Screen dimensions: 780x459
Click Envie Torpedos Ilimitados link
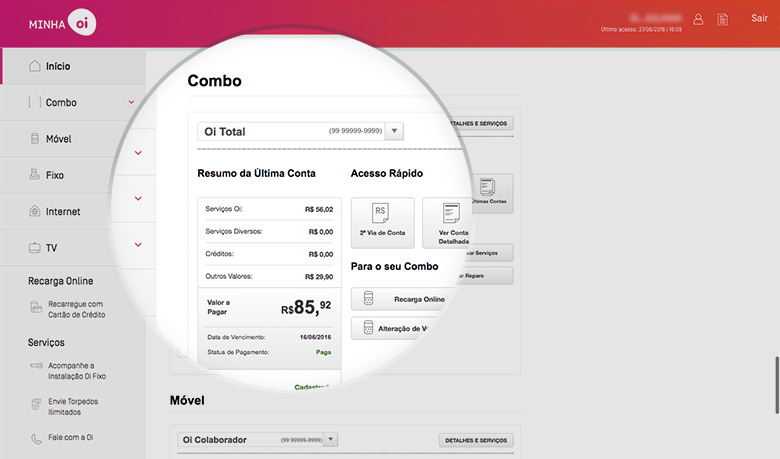[73, 407]
